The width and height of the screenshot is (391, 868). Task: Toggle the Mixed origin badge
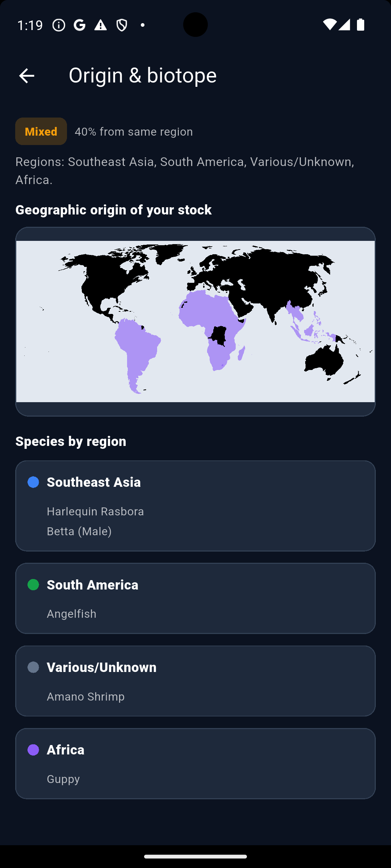(41, 131)
